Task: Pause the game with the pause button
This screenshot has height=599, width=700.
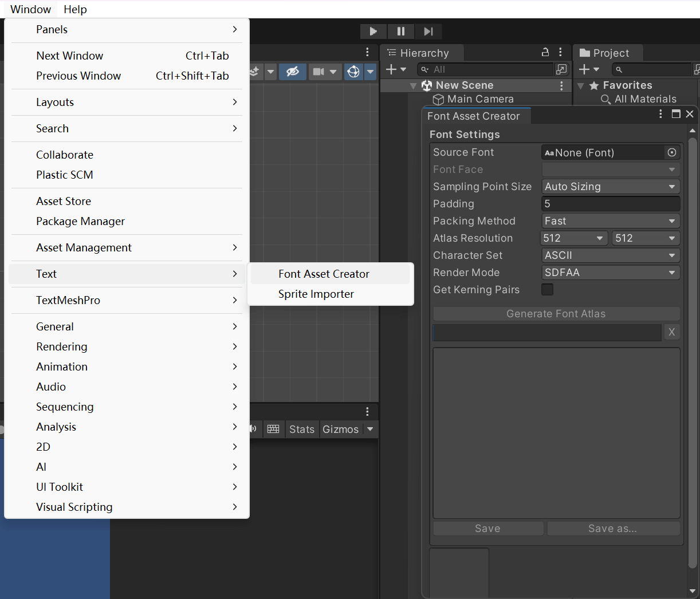Action: (x=400, y=31)
